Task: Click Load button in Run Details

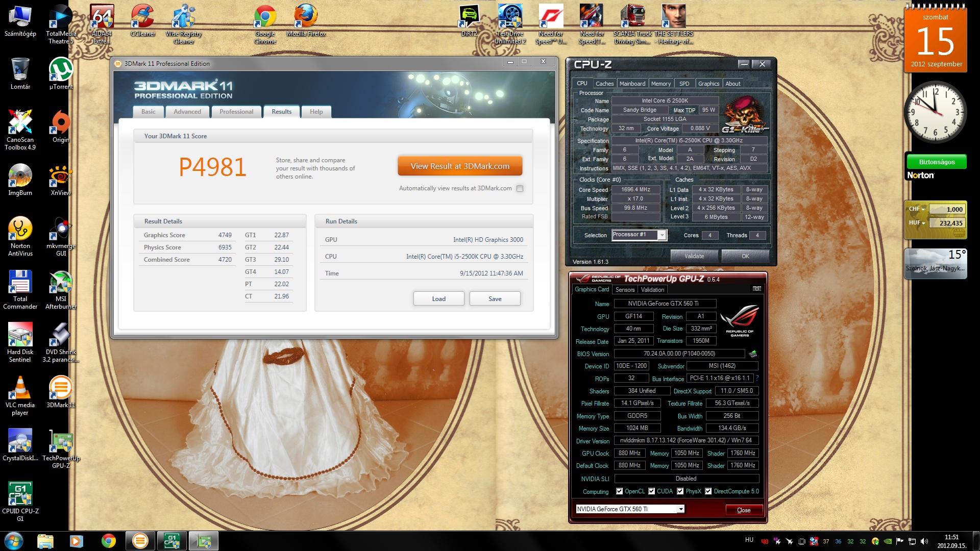Action: click(438, 299)
